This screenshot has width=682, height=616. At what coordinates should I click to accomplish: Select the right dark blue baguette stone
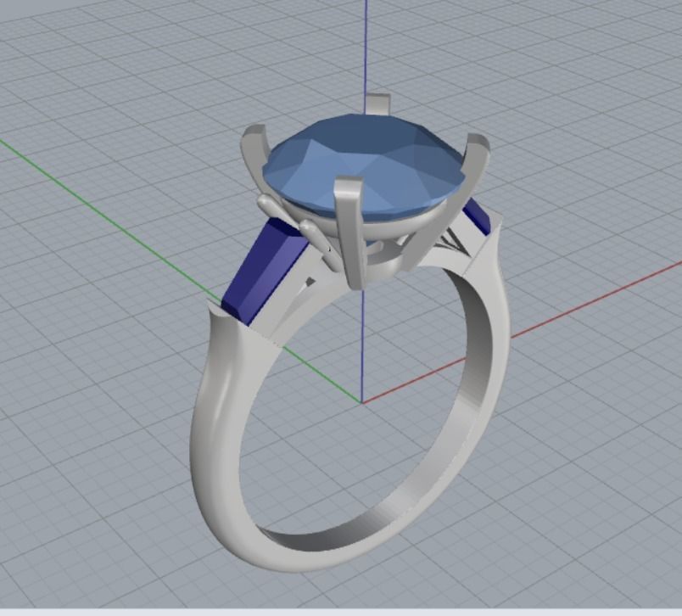coord(477,216)
